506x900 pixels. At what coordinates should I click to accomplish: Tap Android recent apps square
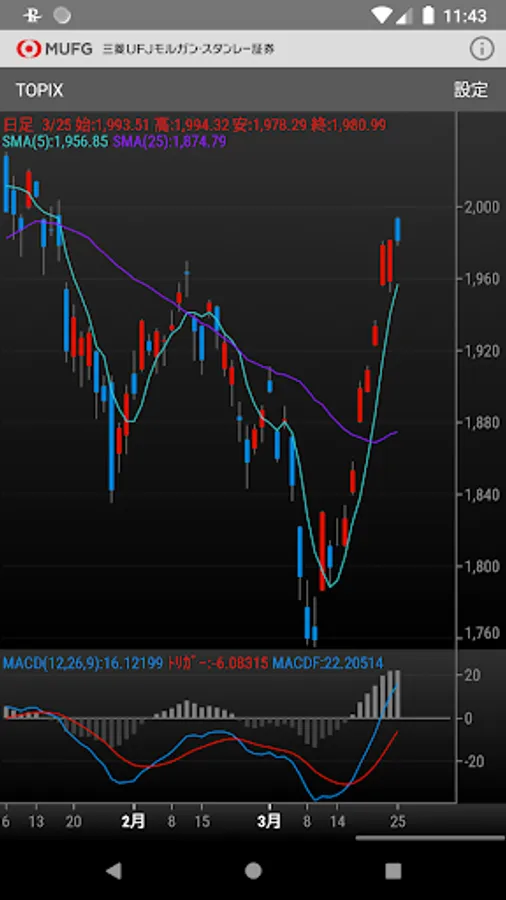pos(393,871)
